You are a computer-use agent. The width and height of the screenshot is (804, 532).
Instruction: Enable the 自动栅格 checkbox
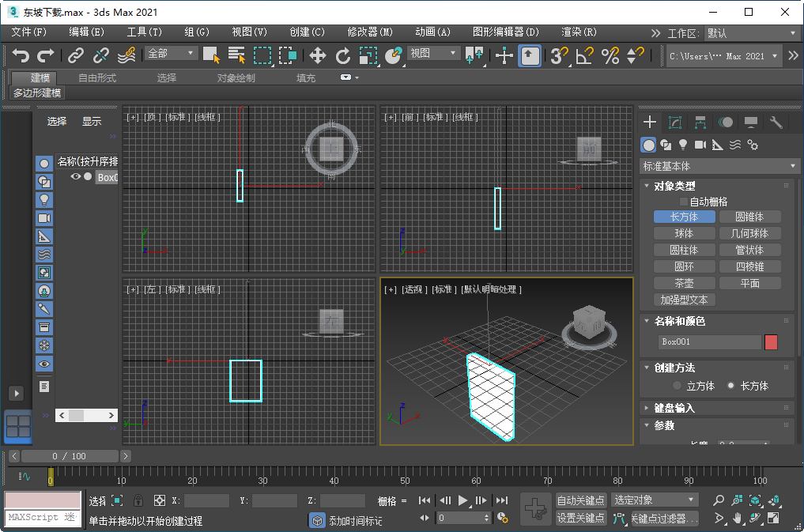click(x=685, y=202)
